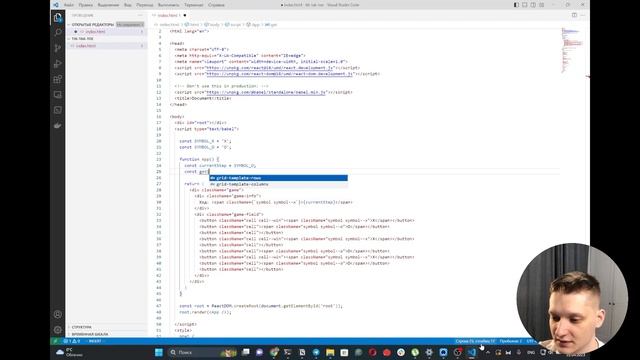Open Source Control view in activity bar
This screenshot has height=360, width=640.
point(58,48)
